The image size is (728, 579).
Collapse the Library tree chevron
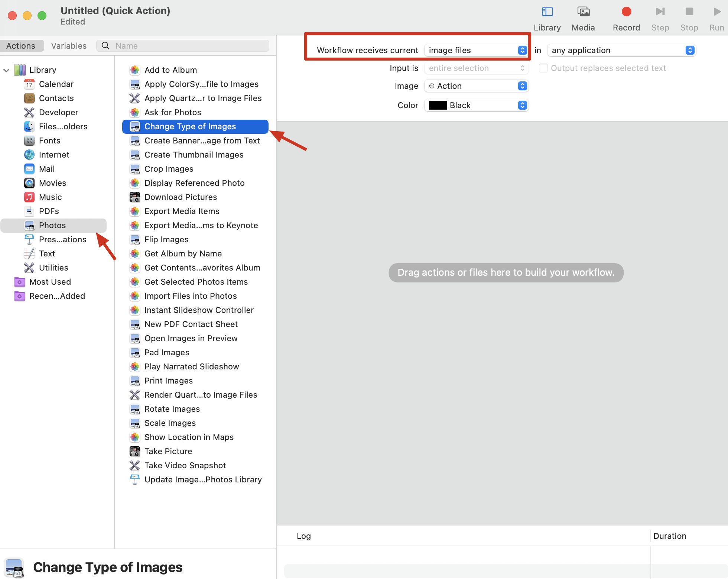(x=6, y=70)
